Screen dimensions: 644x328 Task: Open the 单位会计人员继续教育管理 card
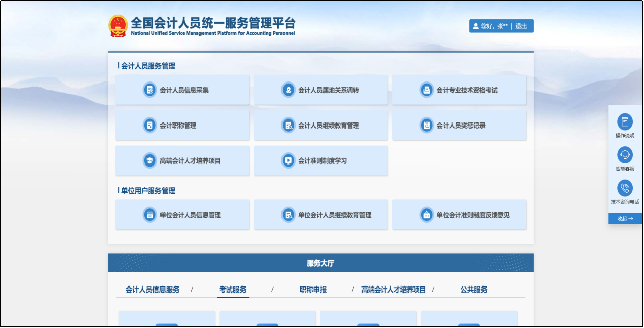(x=321, y=215)
